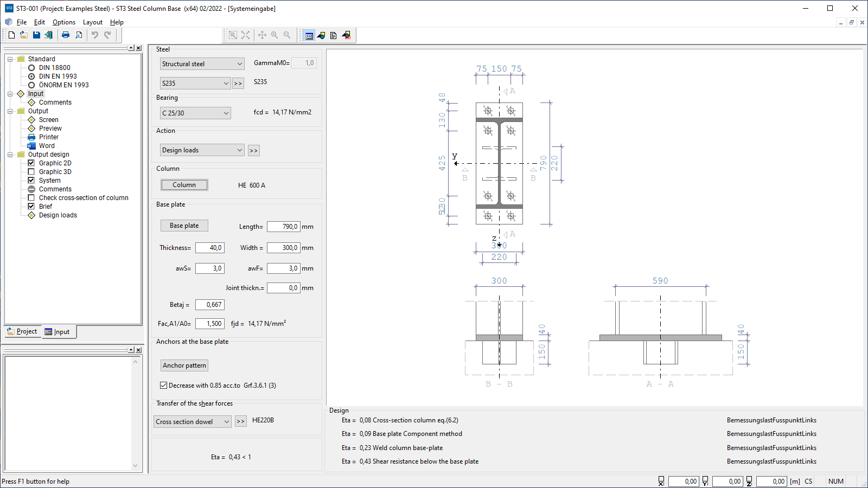
Task: Open C 25/30 bearing concrete dropdown
Action: click(195, 113)
